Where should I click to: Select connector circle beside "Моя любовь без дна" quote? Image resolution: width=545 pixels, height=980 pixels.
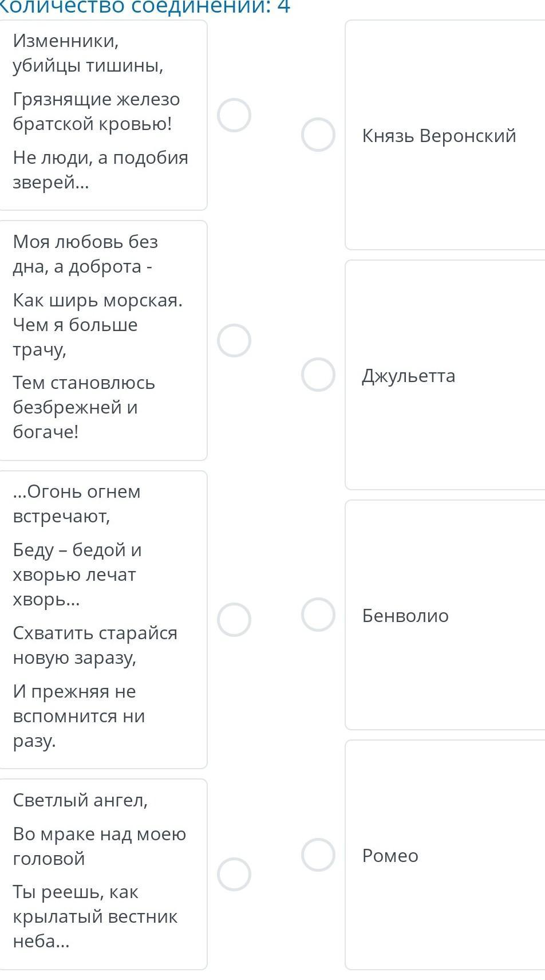click(x=234, y=341)
